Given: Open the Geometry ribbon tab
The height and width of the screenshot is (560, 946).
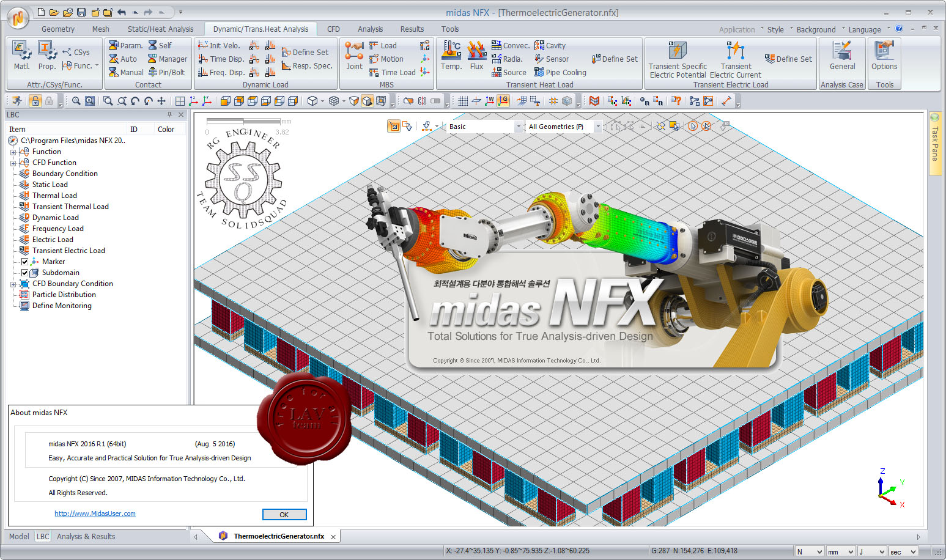Looking at the screenshot, I should [x=58, y=29].
